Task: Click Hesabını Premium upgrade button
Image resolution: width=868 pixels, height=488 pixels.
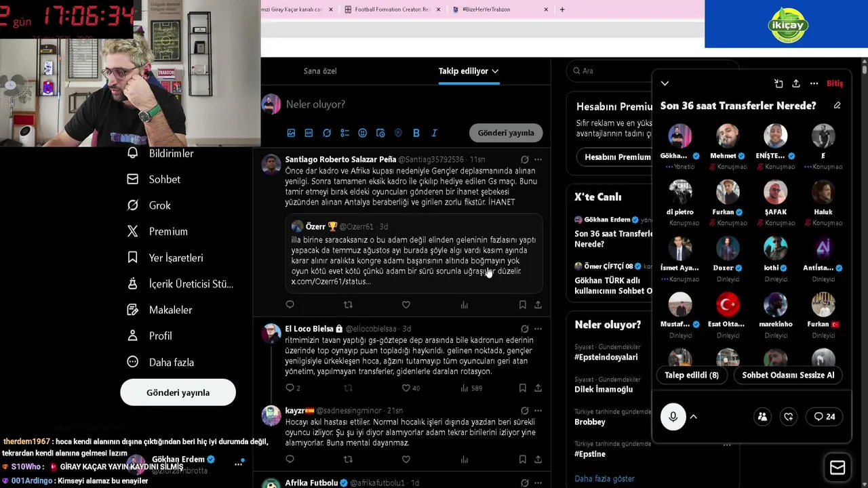Action: click(617, 157)
